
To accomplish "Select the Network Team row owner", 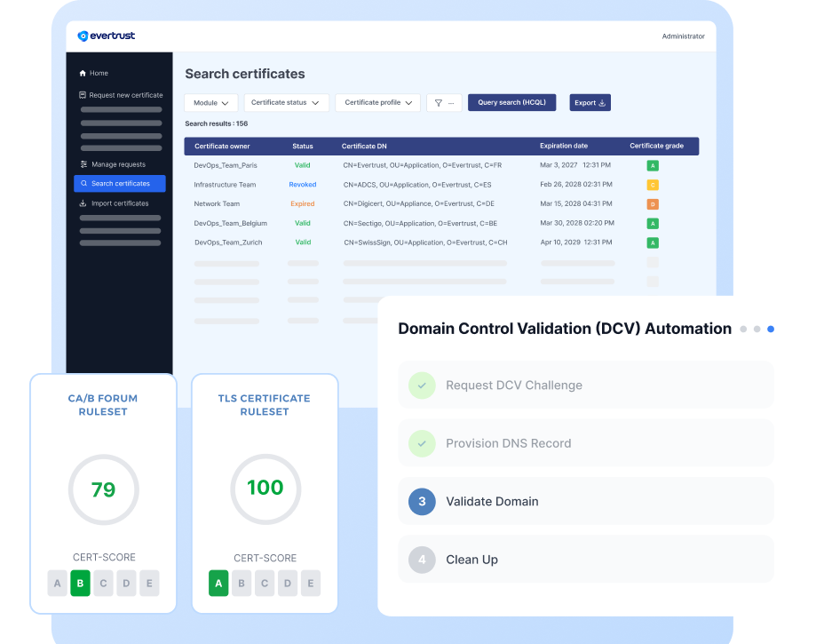I will [x=217, y=203].
